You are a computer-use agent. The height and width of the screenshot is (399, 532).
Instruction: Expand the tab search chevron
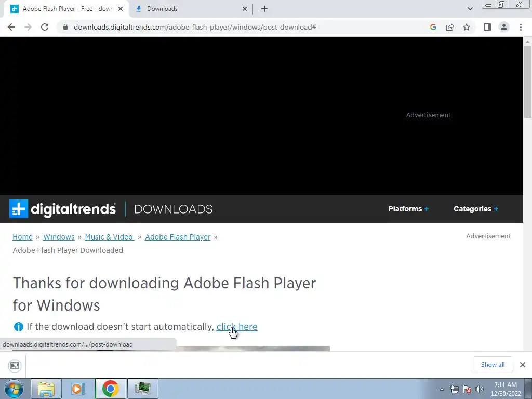coord(470,9)
